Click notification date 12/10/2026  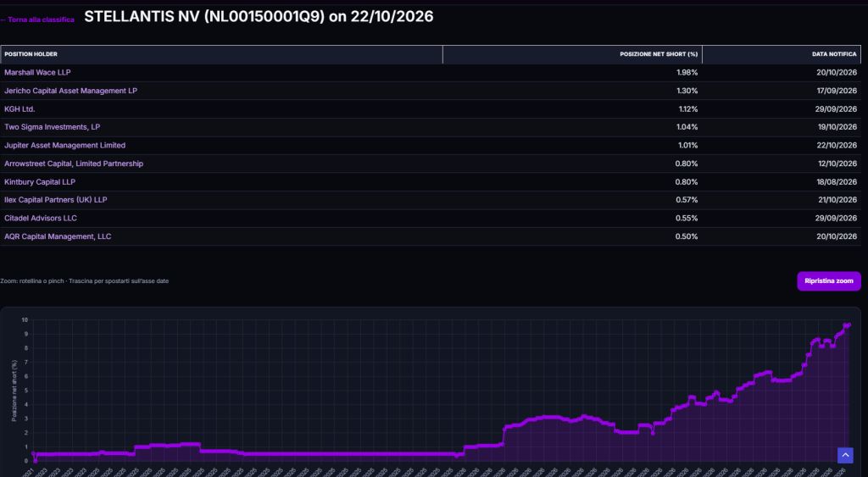coord(837,164)
